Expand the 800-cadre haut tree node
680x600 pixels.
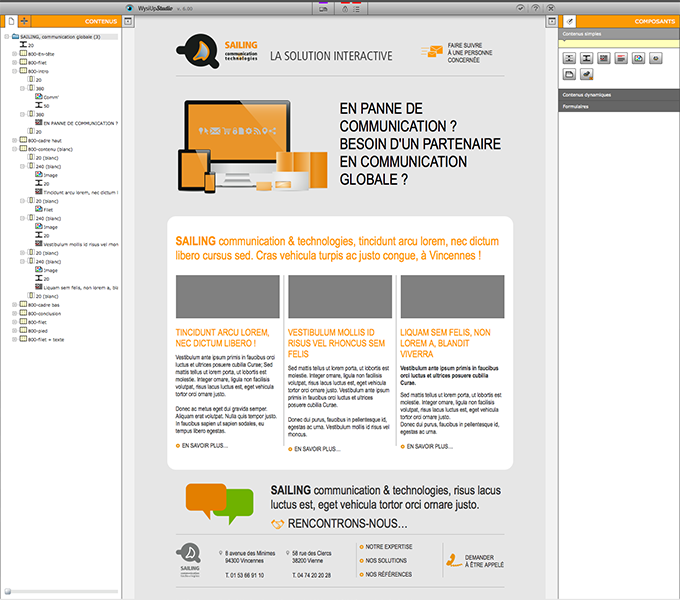tap(14, 140)
